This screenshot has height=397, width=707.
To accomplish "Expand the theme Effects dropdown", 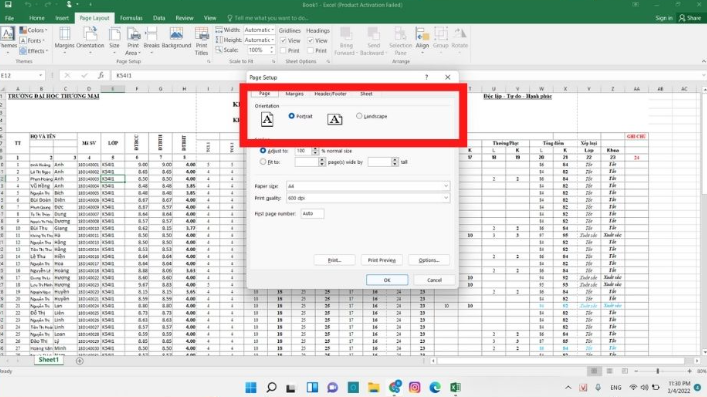I will (x=33, y=51).
